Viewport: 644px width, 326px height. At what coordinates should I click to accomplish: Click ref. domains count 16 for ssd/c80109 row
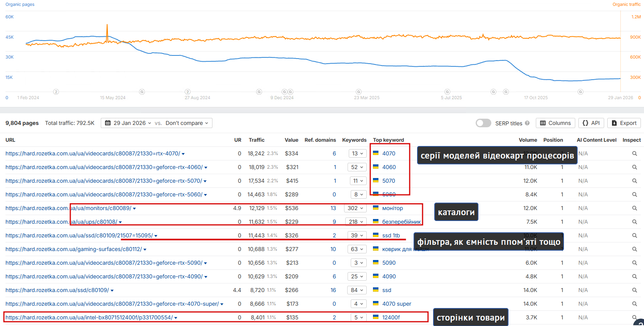coord(333,290)
